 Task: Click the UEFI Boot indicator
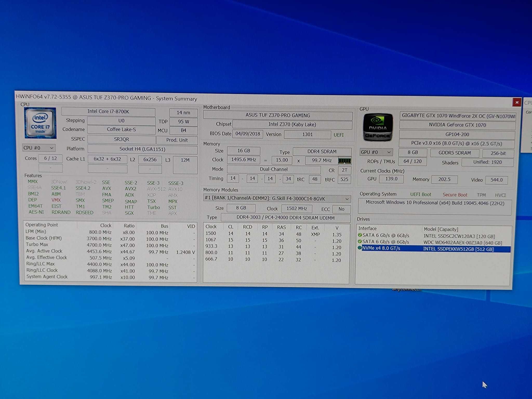[x=421, y=194]
